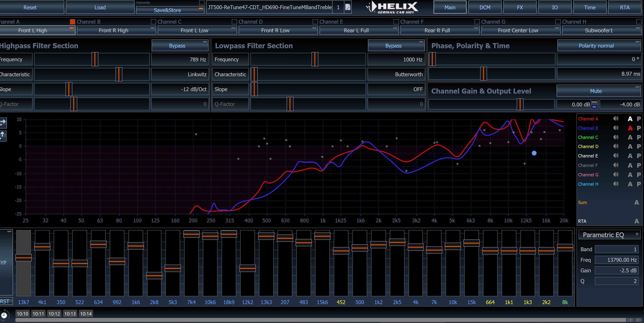This screenshot has height=323, width=644.
Task: Click the clock history icon at bottom left
Action: tap(4, 315)
